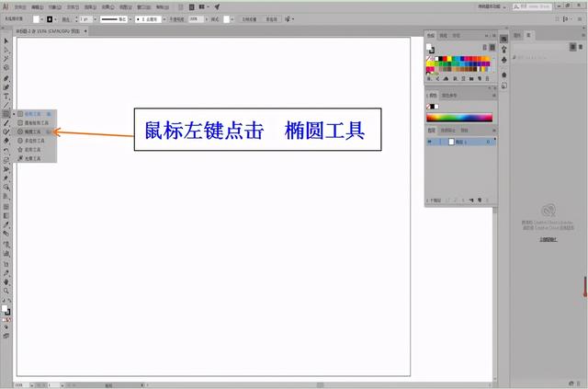The height and width of the screenshot is (389, 588).
Task: Select the Paintbrush tool in toolbar
Action: (6, 123)
